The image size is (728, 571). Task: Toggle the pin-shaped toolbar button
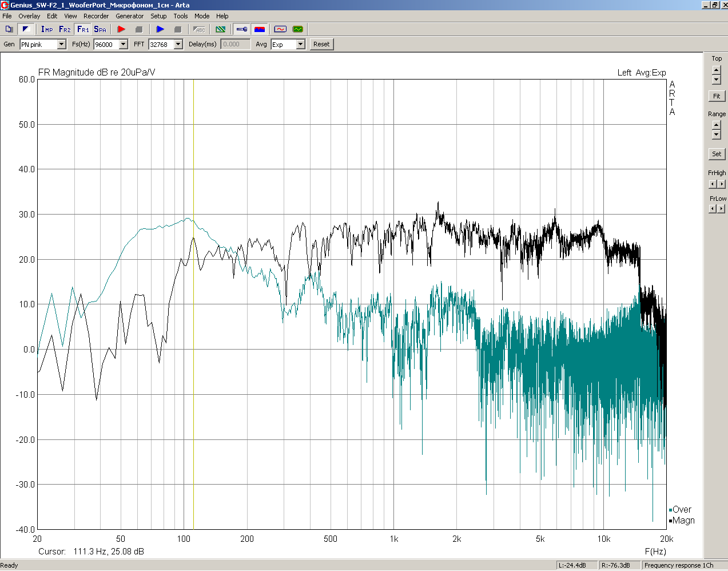pos(242,29)
